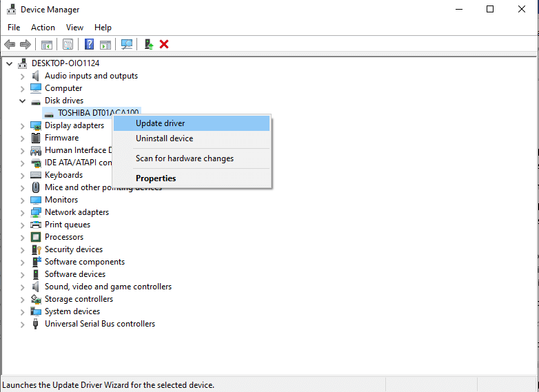Expand the Processors category
Screen dimensions: 539x392
pyautogui.click(x=22, y=238)
